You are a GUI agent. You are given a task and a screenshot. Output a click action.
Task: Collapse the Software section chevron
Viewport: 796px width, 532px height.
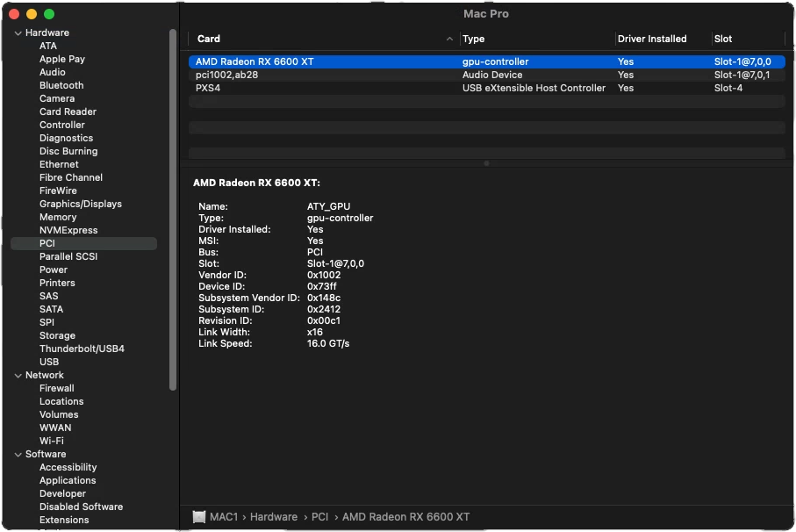pos(18,455)
